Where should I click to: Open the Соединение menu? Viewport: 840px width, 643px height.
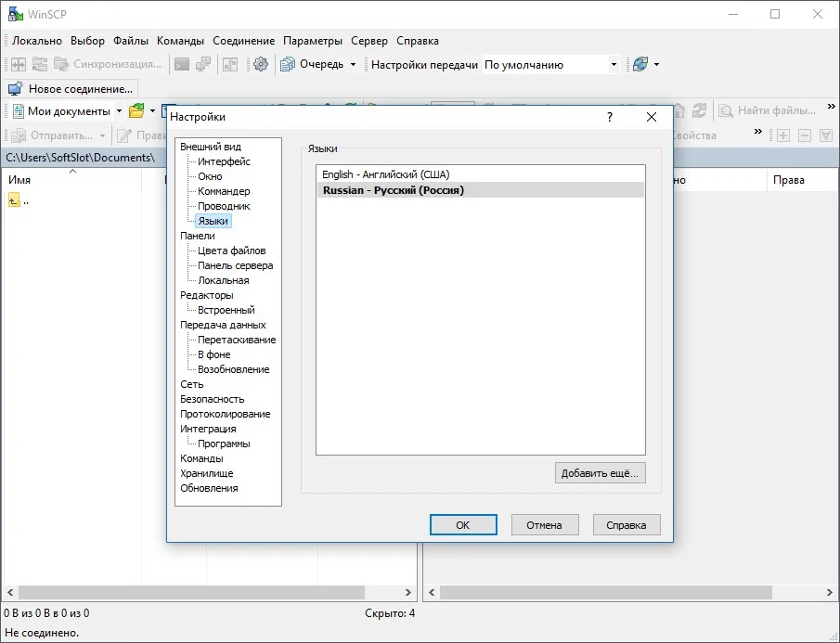(x=244, y=41)
